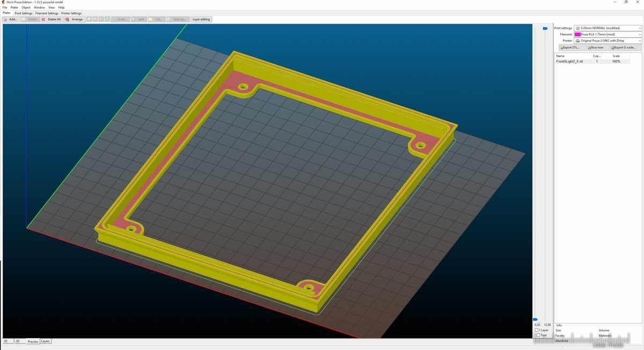
Task: Enable the Tool checkbox
Action: (x=538, y=335)
